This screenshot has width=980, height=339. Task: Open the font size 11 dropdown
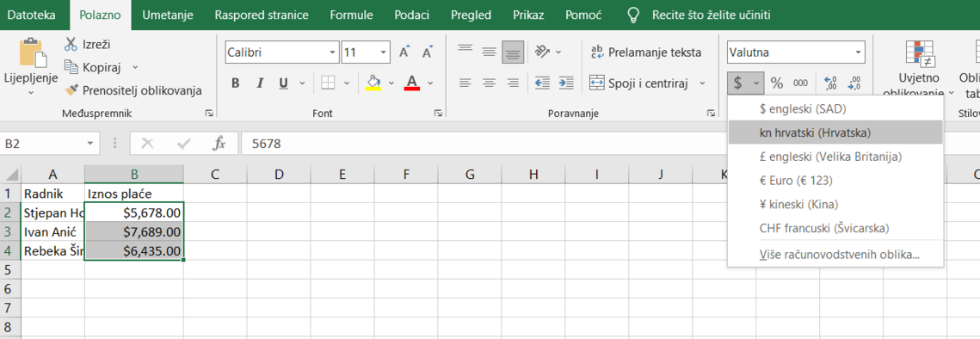(383, 52)
